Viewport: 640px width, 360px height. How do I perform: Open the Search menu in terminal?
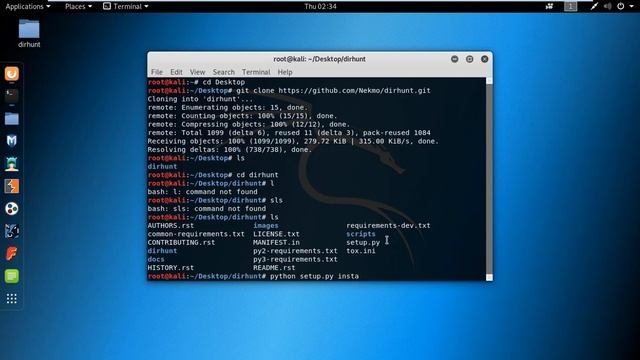(224, 72)
